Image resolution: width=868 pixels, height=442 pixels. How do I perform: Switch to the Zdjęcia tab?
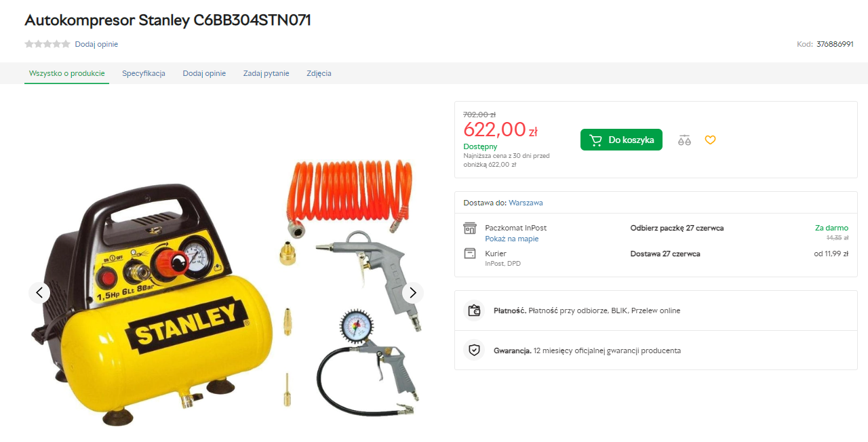click(x=319, y=73)
